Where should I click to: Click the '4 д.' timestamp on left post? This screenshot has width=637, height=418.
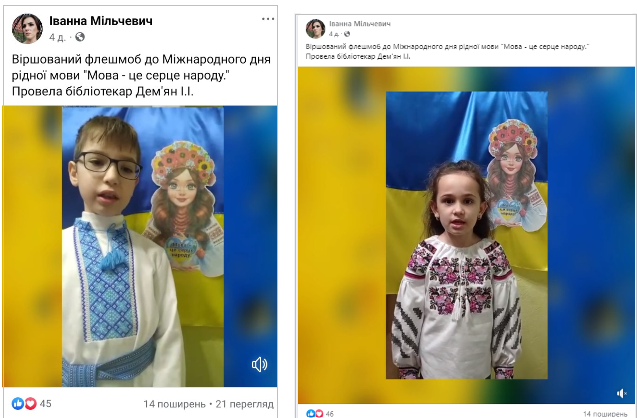pos(57,37)
